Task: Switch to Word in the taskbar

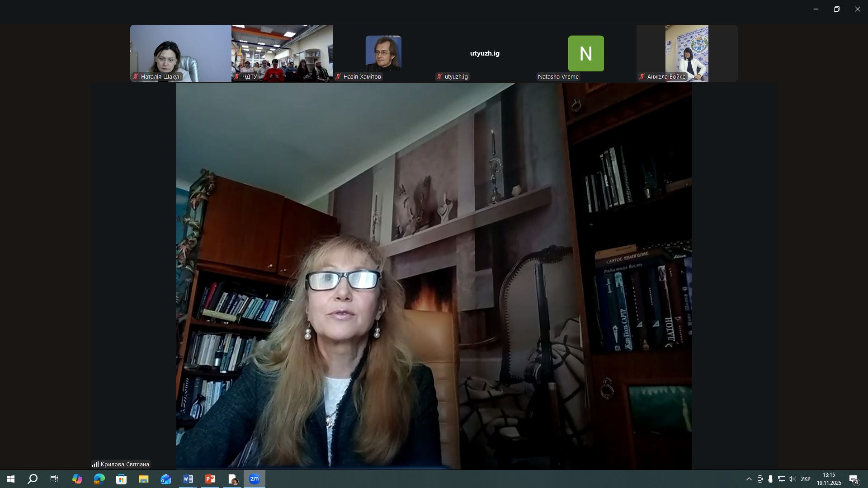Action: [188, 479]
